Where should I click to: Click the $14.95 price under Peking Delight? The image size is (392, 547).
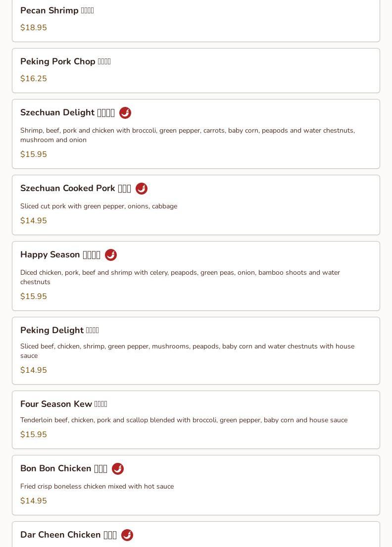34,370
